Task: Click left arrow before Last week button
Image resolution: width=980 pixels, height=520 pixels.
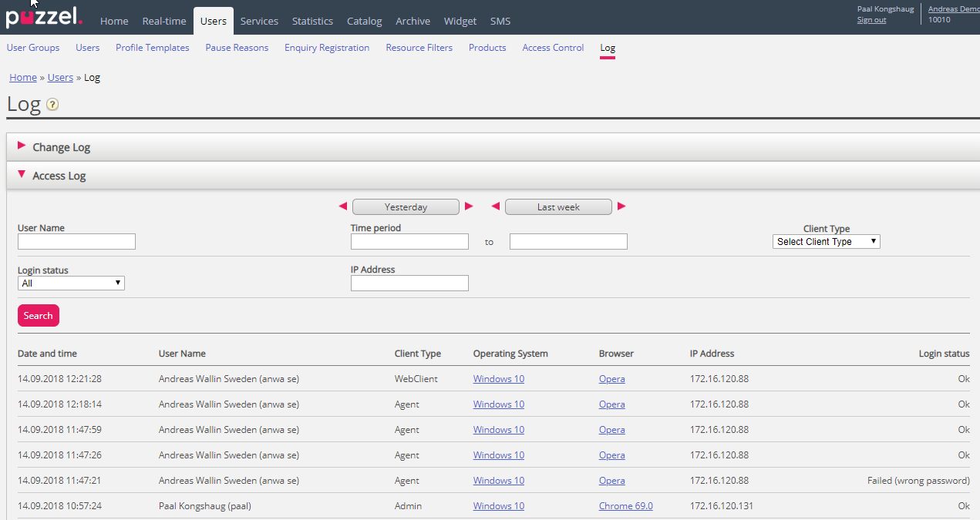Action: click(x=496, y=206)
